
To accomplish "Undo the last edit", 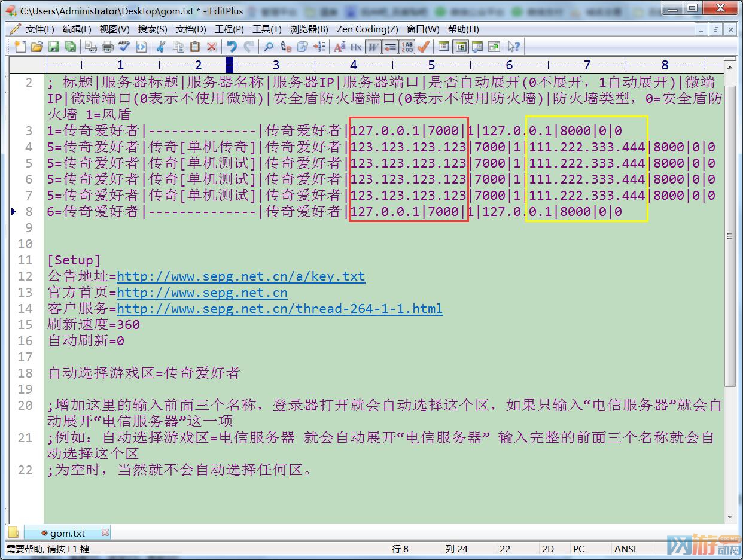I will [x=232, y=47].
